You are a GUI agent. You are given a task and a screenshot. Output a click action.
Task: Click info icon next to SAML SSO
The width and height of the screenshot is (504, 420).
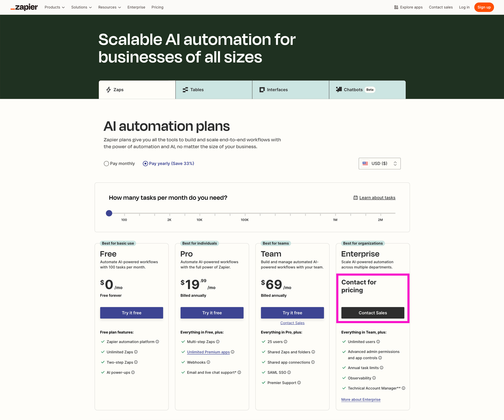(x=289, y=372)
